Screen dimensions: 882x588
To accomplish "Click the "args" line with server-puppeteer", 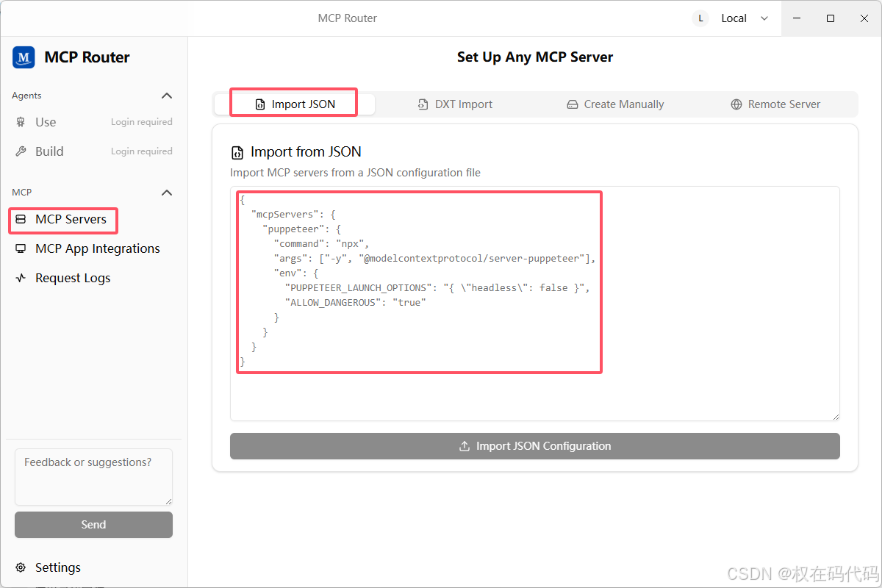I will (x=434, y=259).
